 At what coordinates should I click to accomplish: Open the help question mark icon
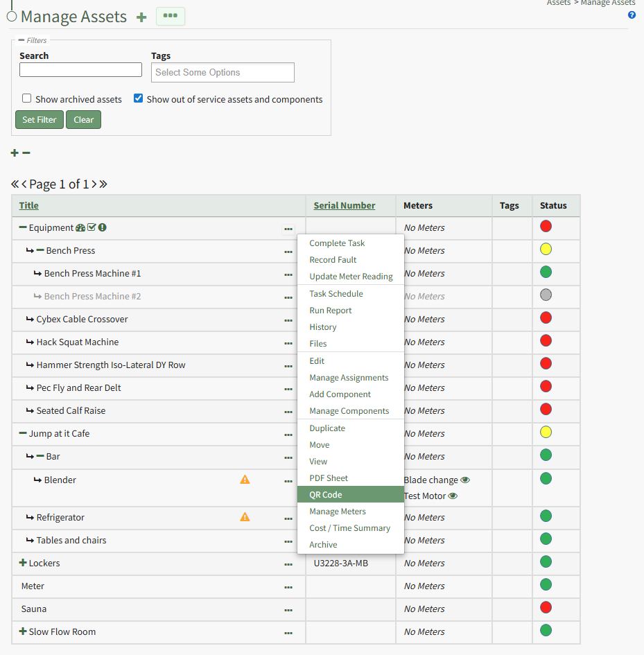click(x=632, y=15)
